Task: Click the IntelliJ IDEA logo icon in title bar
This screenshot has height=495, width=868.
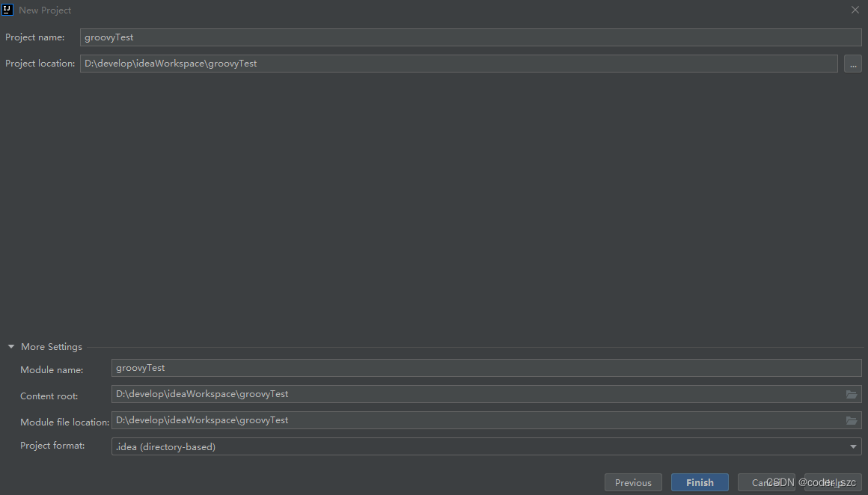Action: coord(7,10)
